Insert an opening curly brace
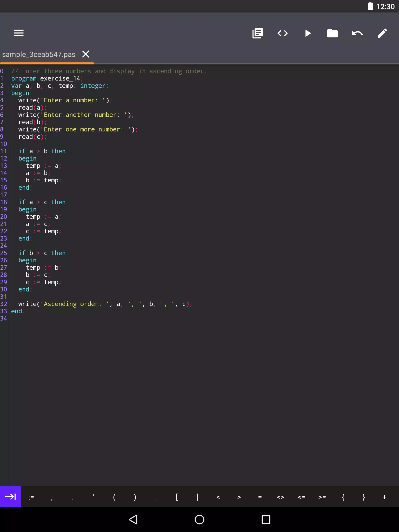 343,497
